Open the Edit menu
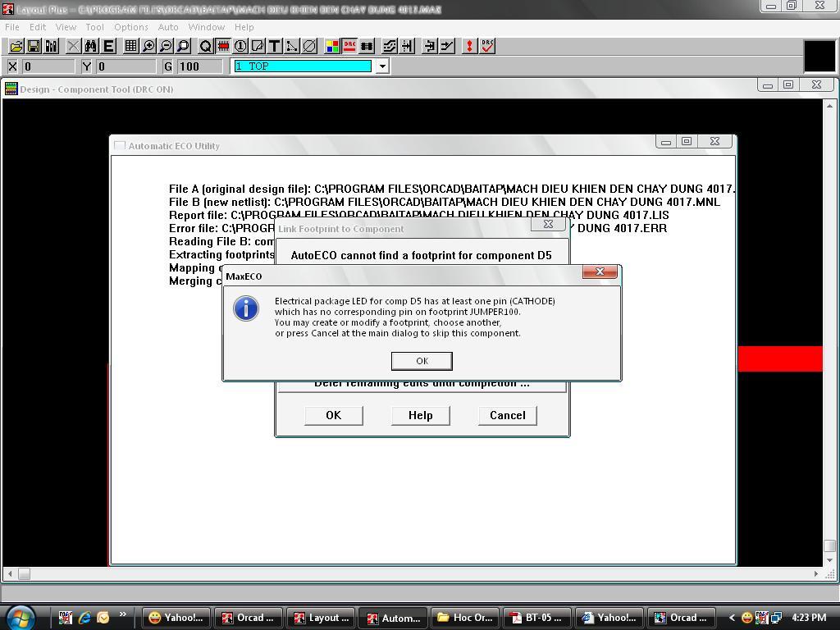The height and width of the screenshot is (630, 840). pos(38,27)
